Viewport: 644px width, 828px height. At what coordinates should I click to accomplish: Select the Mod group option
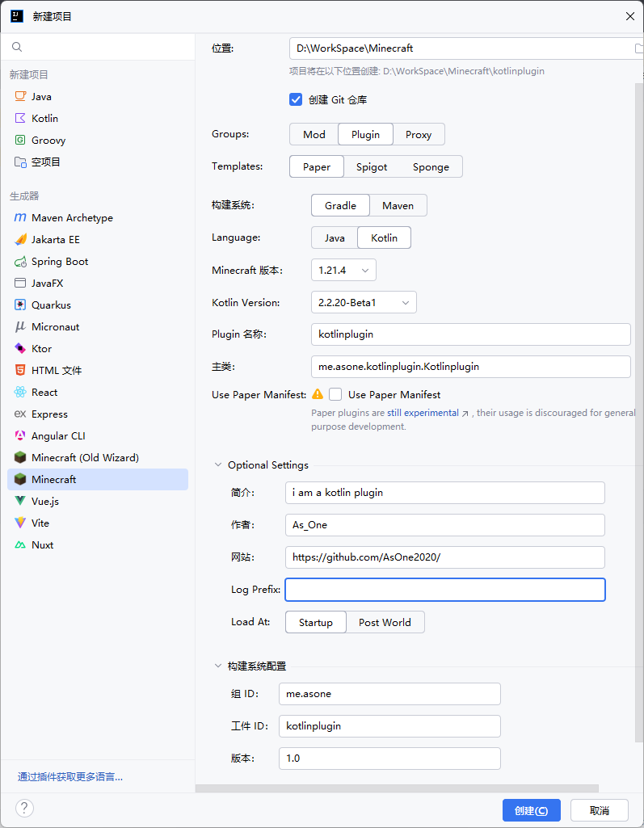(314, 134)
